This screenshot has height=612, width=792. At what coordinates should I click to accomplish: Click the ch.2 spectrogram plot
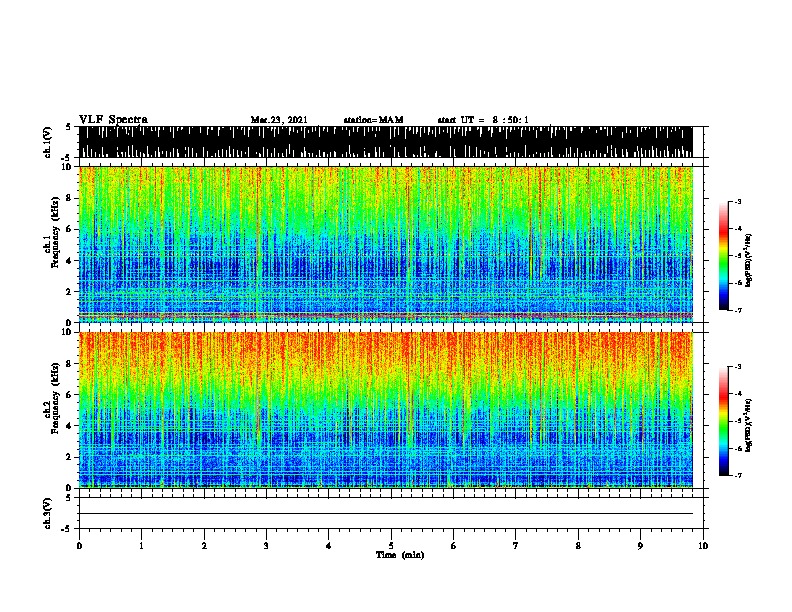[x=386, y=410]
